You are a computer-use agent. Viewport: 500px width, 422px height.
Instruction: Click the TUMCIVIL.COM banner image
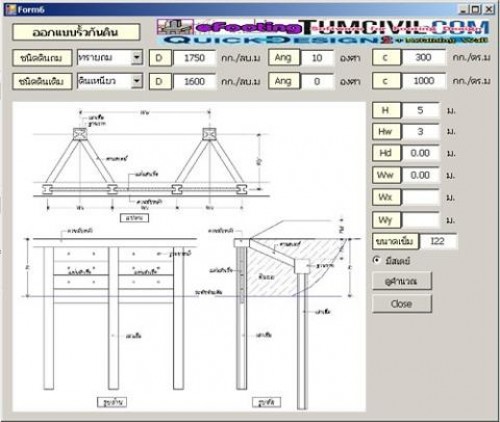click(x=323, y=32)
